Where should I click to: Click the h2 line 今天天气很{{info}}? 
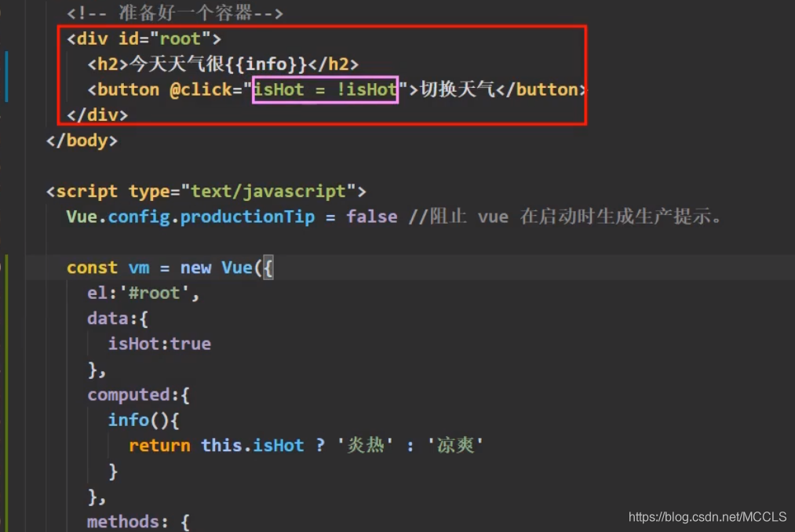coord(223,64)
